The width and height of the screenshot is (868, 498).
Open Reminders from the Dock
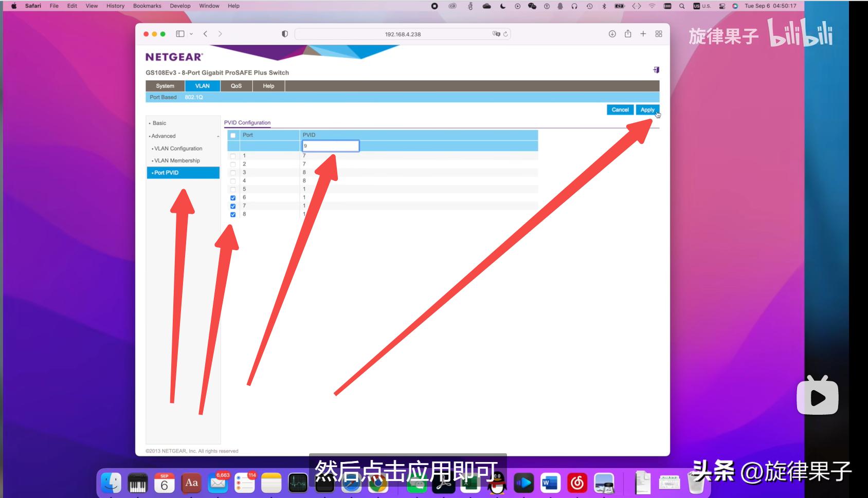coord(245,483)
